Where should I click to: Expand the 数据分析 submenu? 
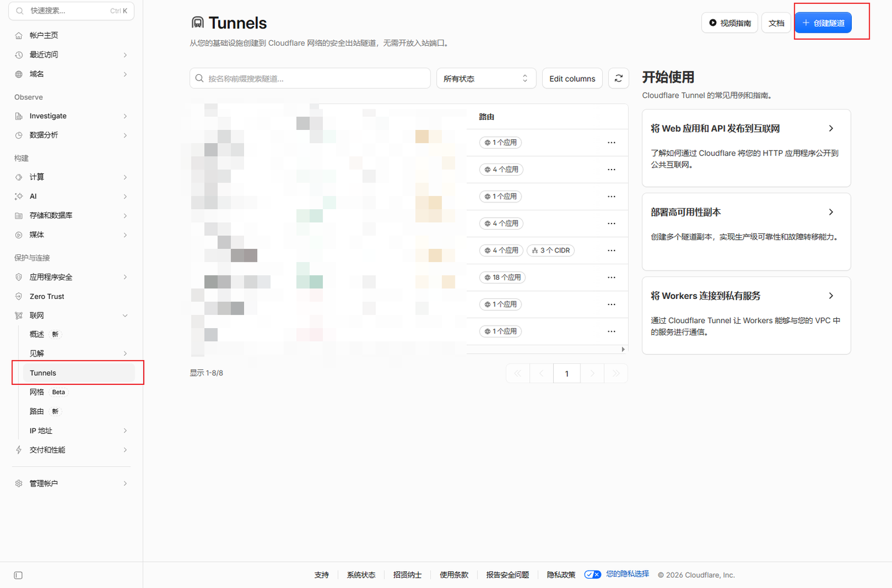pos(125,135)
